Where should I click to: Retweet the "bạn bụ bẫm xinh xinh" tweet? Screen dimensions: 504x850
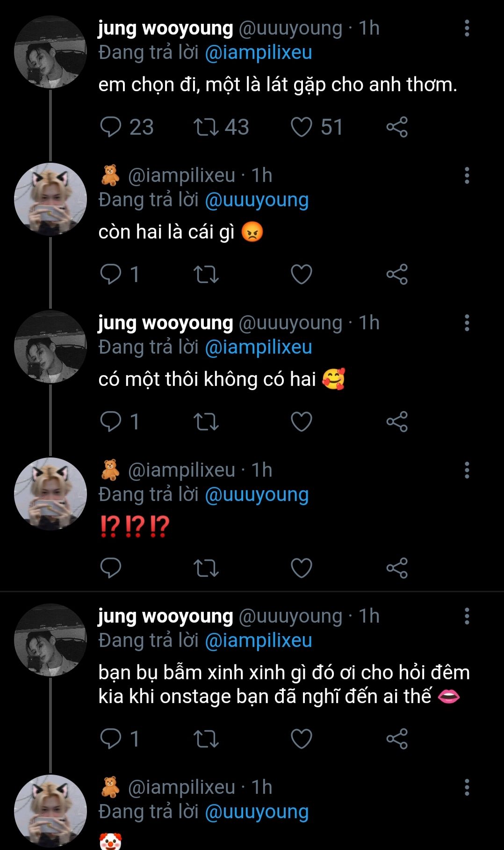(206, 739)
